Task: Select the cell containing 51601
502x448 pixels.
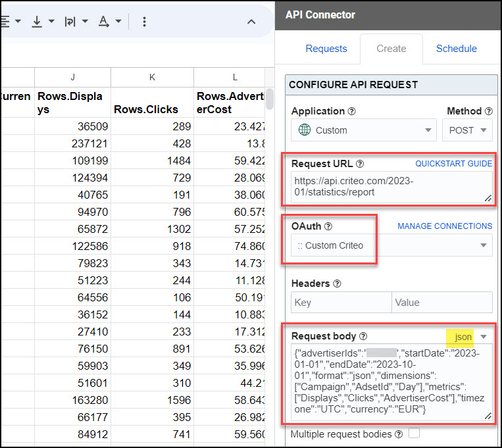Action: click(x=72, y=383)
